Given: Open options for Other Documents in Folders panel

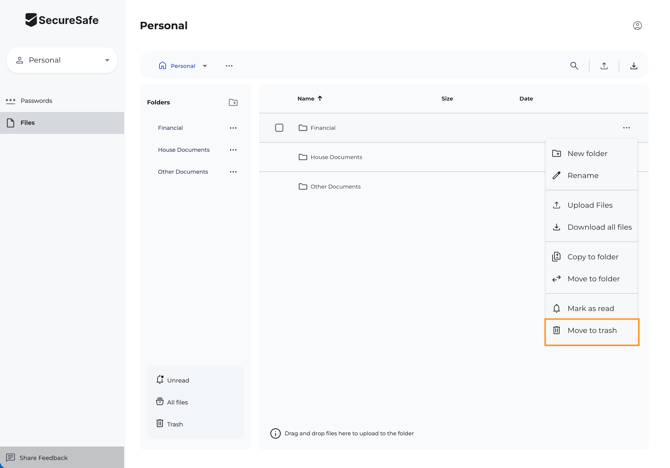Looking at the screenshot, I should tap(233, 172).
